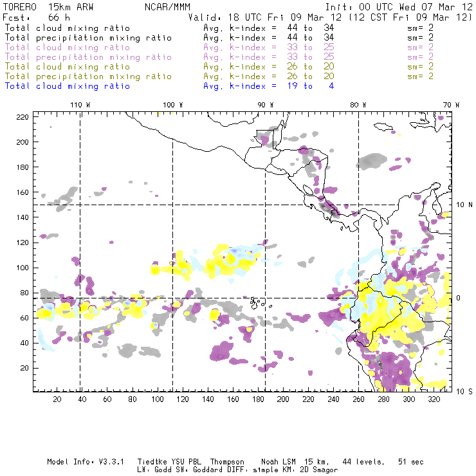Click the 'Tiedtke YSU PBL' footer text
Viewport: 476px width, 476px height.
pos(169,462)
